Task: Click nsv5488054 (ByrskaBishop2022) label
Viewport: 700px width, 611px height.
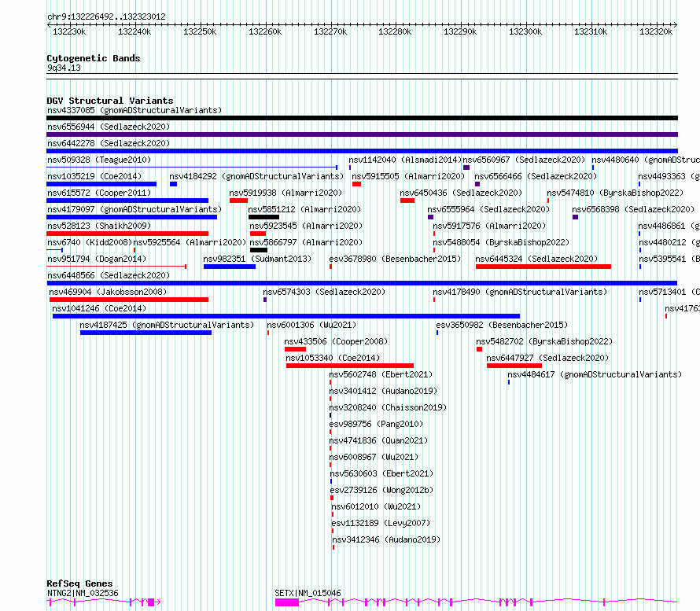Action: [501, 242]
